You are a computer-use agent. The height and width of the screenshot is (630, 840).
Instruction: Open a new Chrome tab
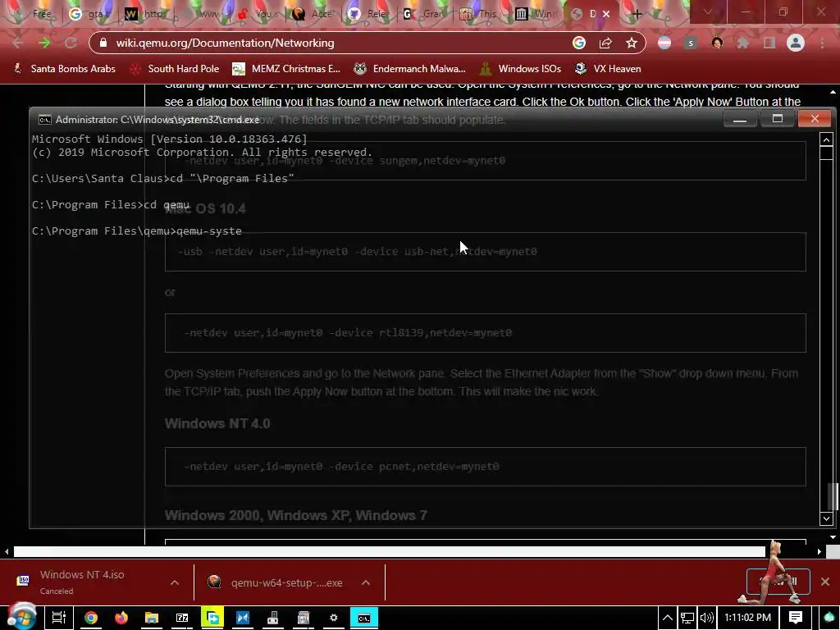pyautogui.click(x=637, y=14)
